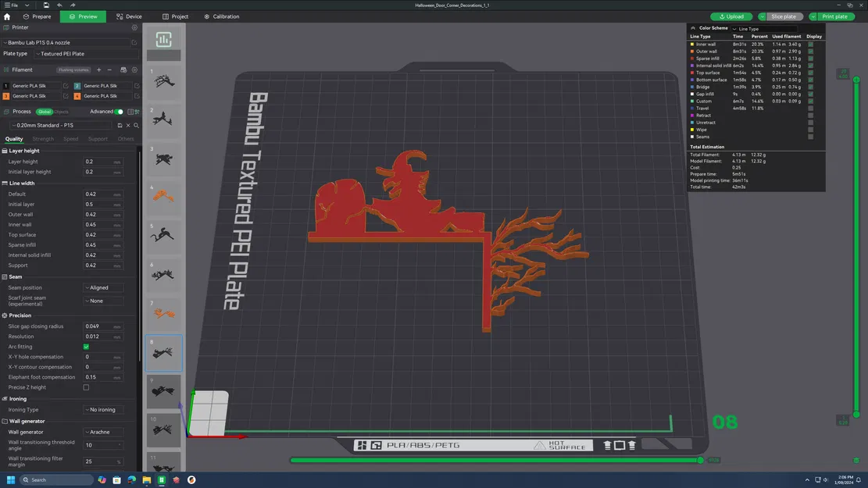Image resolution: width=868 pixels, height=488 pixels.
Task: Open Microsoft Edge from taskbar
Action: point(132,479)
